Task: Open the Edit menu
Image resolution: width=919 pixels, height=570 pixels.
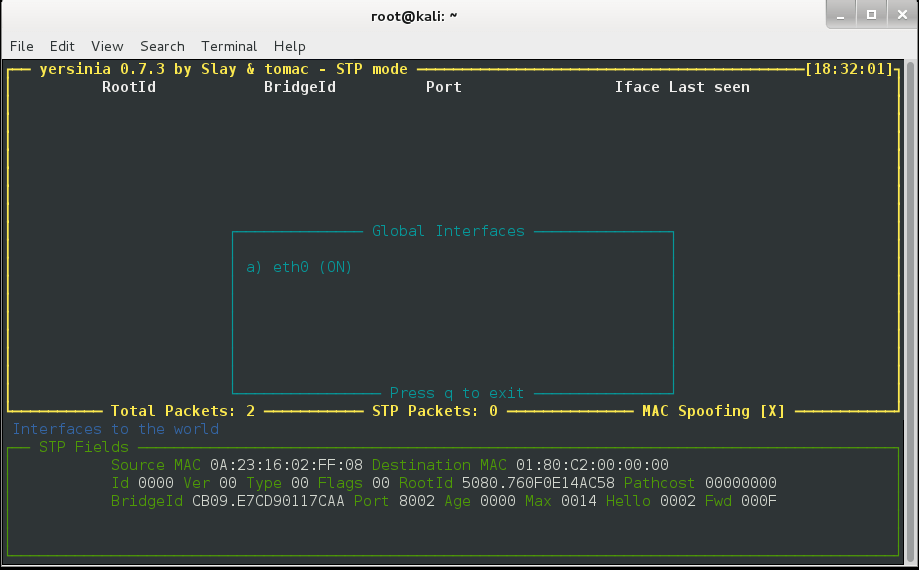Action: pos(62,46)
